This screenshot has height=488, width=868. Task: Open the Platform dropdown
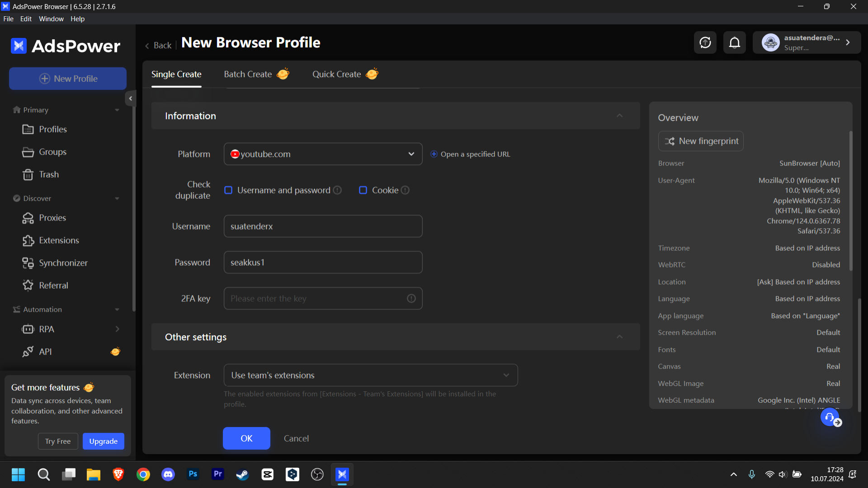coord(323,154)
